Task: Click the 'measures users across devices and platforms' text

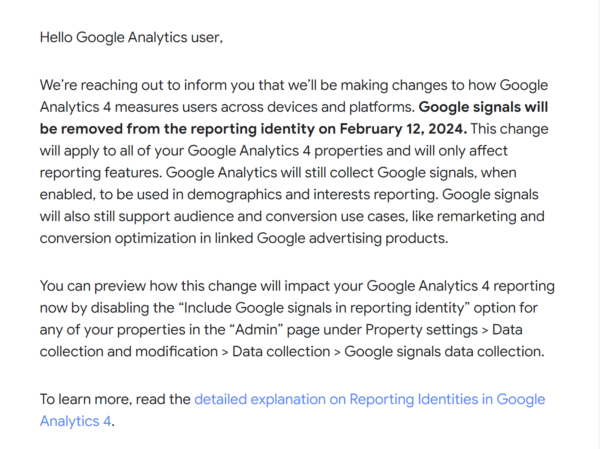Action: pyautogui.click(x=265, y=107)
